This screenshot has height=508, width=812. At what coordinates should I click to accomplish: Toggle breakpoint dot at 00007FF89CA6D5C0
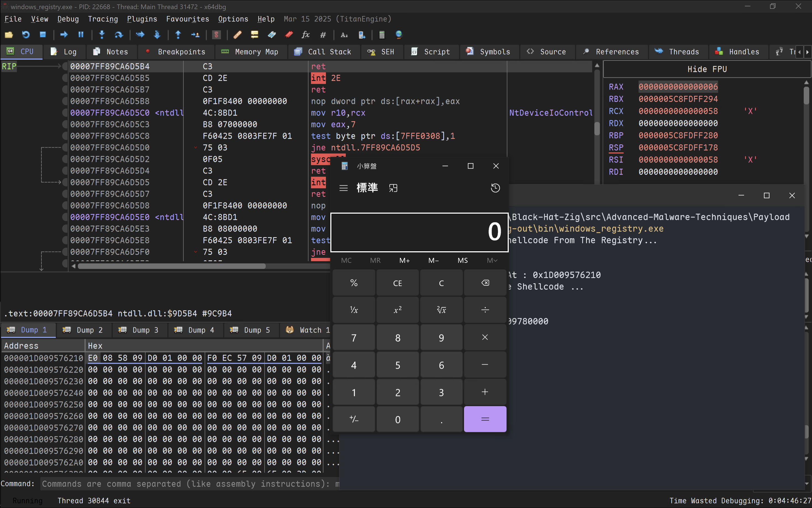point(65,113)
